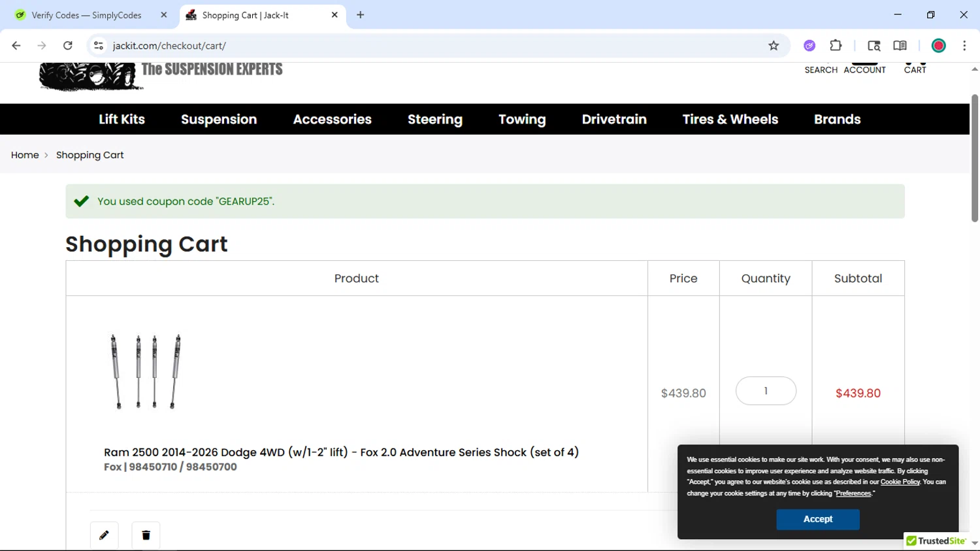The height and width of the screenshot is (551, 980).
Task: Open the ACCOUNT header link
Action: [864, 69]
